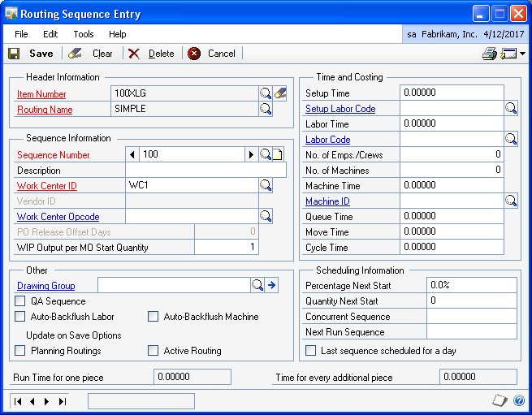532x415 pixels.
Task: Click the Cancel button label
Action: coord(221,54)
